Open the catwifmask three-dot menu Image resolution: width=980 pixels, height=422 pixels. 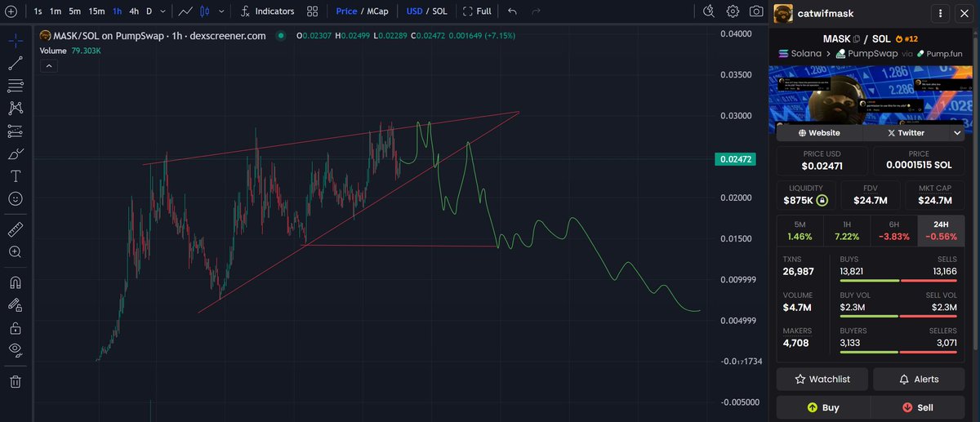click(942, 13)
